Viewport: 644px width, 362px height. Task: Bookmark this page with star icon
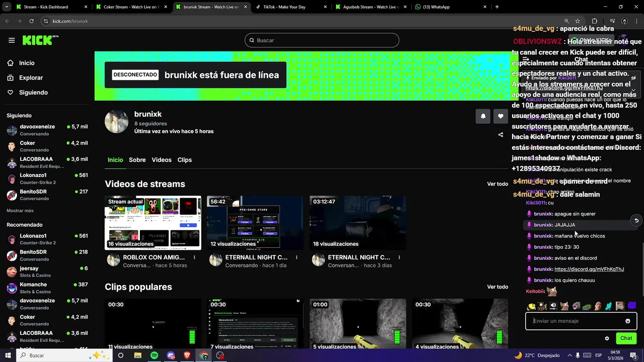[x=578, y=21]
